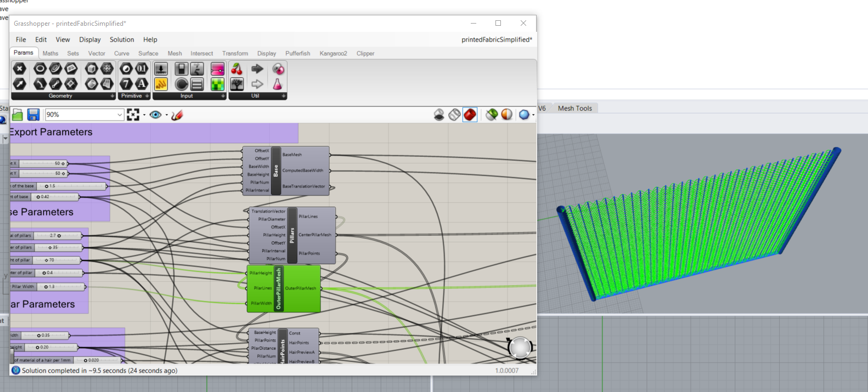The width and height of the screenshot is (868, 392).
Task: Switch to the Kangaroo2 tab
Action: pos(334,53)
